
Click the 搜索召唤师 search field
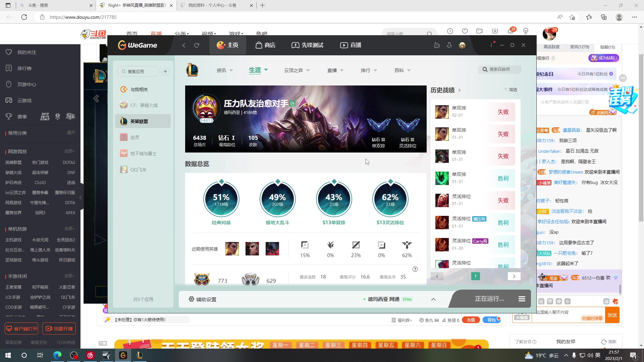click(499, 69)
